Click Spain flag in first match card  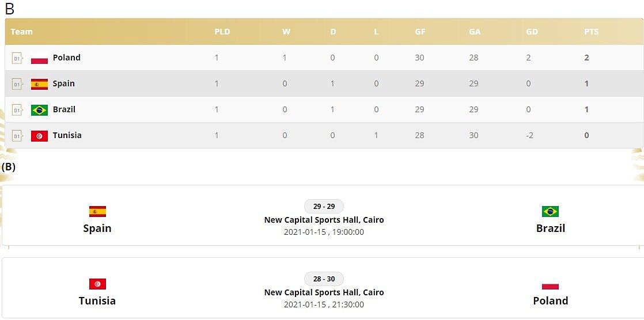click(x=97, y=211)
